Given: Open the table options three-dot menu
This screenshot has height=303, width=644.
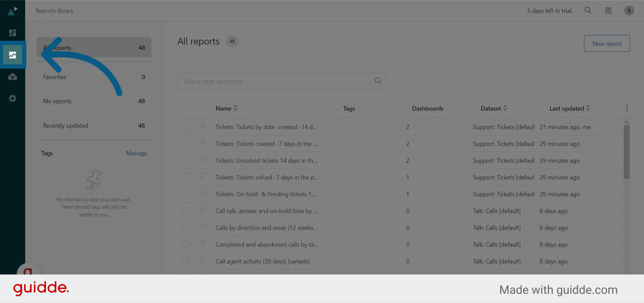Looking at the screenshot, I should tap(628, 108).
